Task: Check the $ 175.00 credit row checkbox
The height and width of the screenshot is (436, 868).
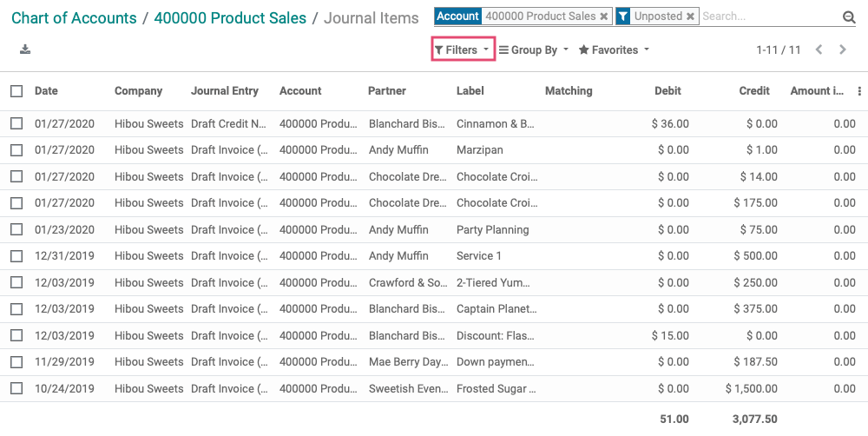Action: tap(16, 202)
